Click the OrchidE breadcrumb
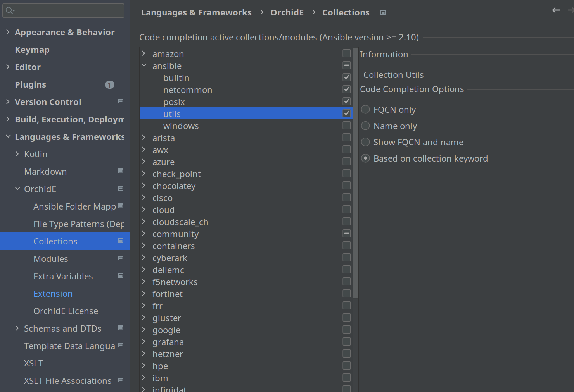The width and height of the screenshot is (574, 392). 287,12
